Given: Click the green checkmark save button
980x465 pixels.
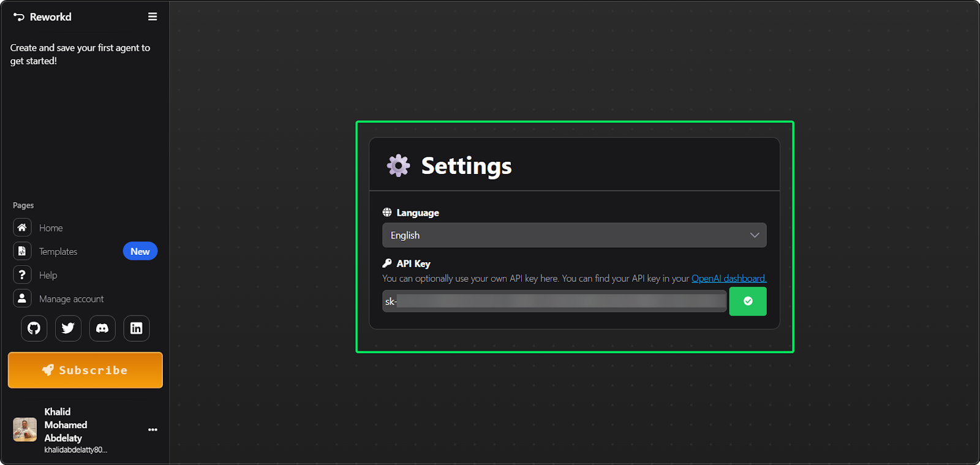Looking at the screenshot, I should coord(748,301).
